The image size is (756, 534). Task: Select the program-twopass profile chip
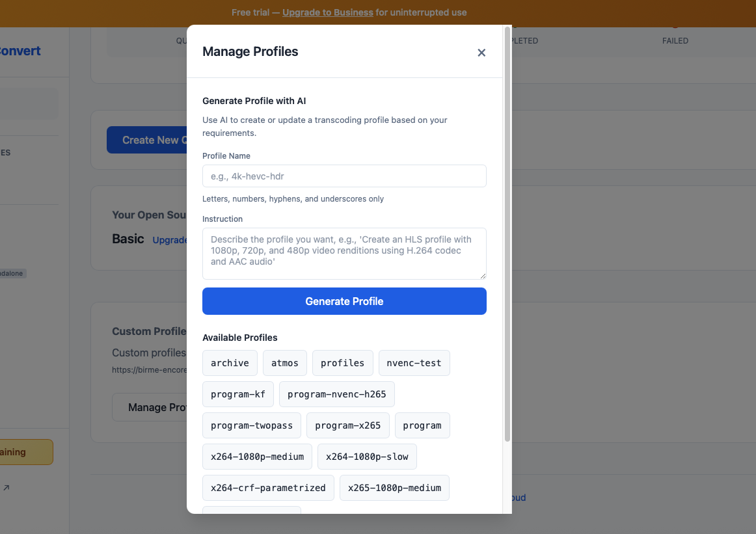click(x=251, y=425)
